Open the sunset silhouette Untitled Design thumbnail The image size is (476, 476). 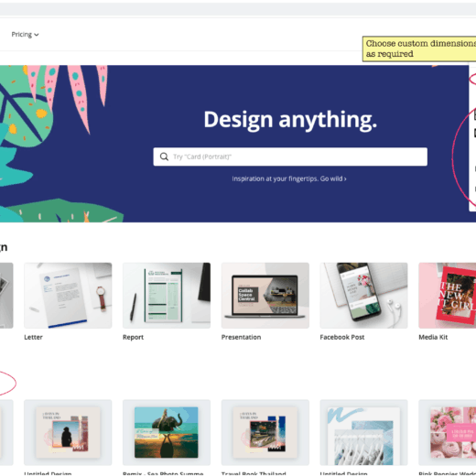(x=68, y=432)
